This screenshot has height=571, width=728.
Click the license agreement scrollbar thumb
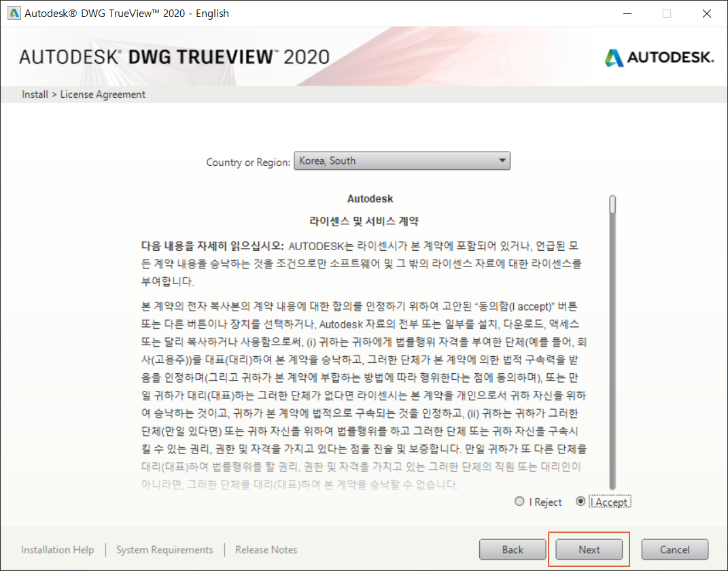coord(613,205)
